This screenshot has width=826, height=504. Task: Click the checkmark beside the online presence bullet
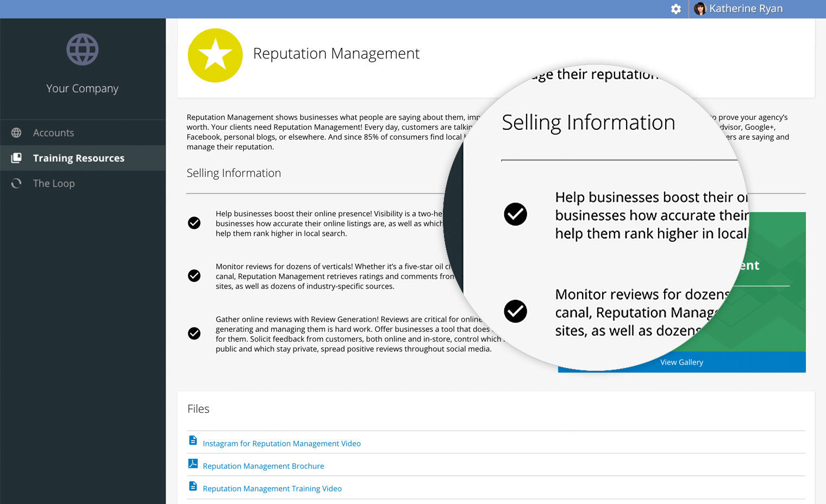tap(194, 223)
